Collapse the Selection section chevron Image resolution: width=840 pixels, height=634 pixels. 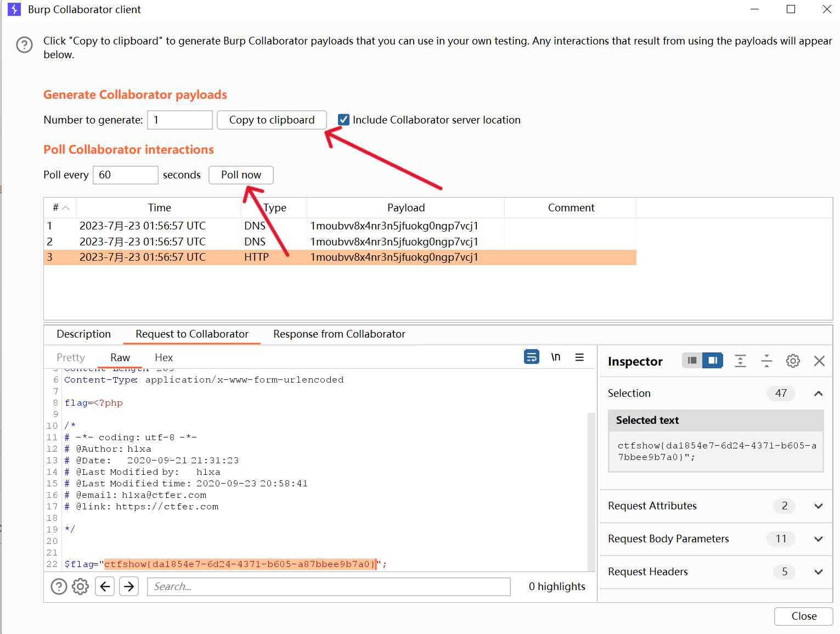(x=818, y=393)
